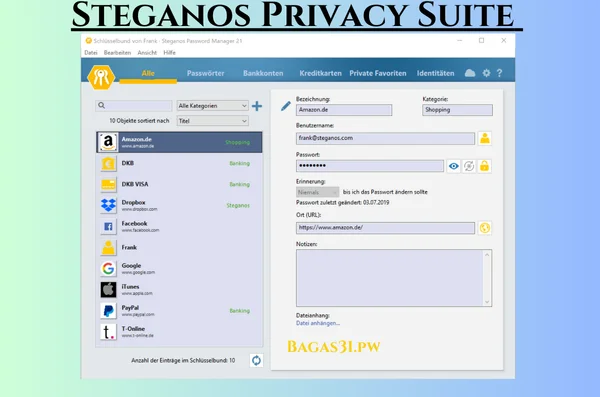This screenshot has height=397, width=600.
Task: Select the Amazon.de entry text
Action: [x=137, y=139]
